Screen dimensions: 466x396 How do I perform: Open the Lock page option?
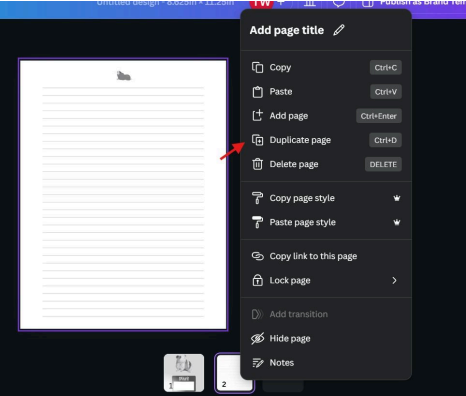tap(326, 280)
